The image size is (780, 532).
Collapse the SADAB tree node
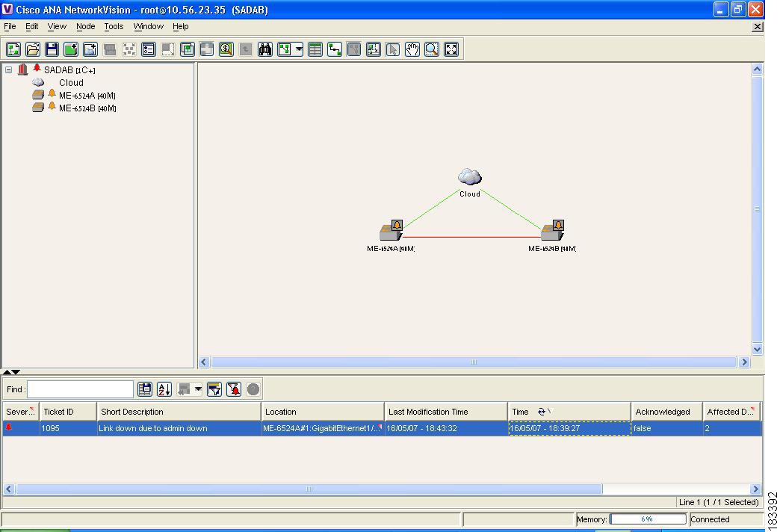click(x=9, y=70)
